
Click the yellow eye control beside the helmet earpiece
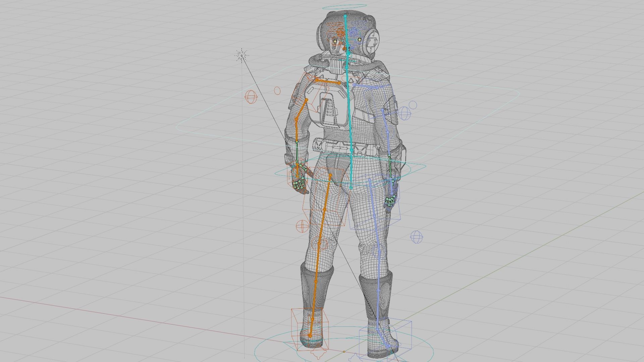click(x=360, y=40)
